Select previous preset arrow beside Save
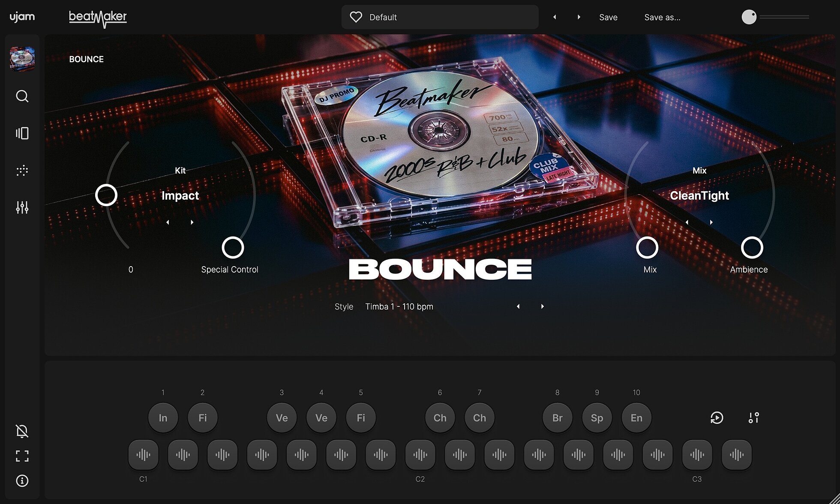The image size is (840, 504). pos(555,17)
